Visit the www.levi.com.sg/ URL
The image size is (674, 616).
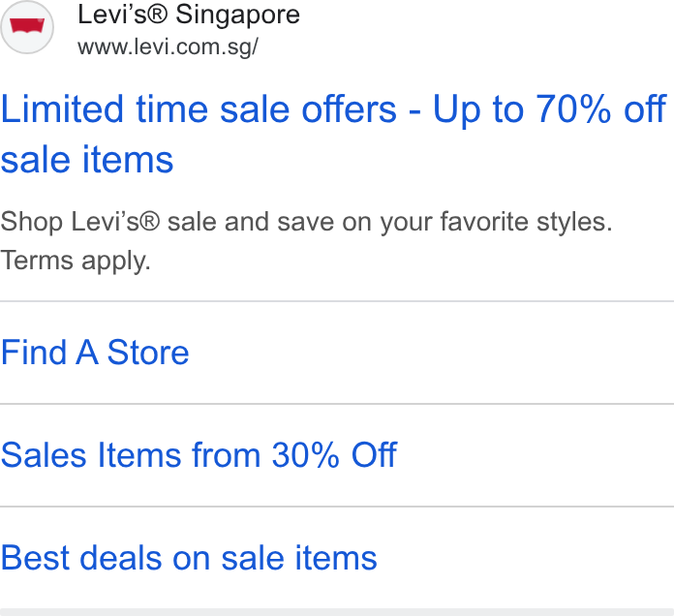168,46
